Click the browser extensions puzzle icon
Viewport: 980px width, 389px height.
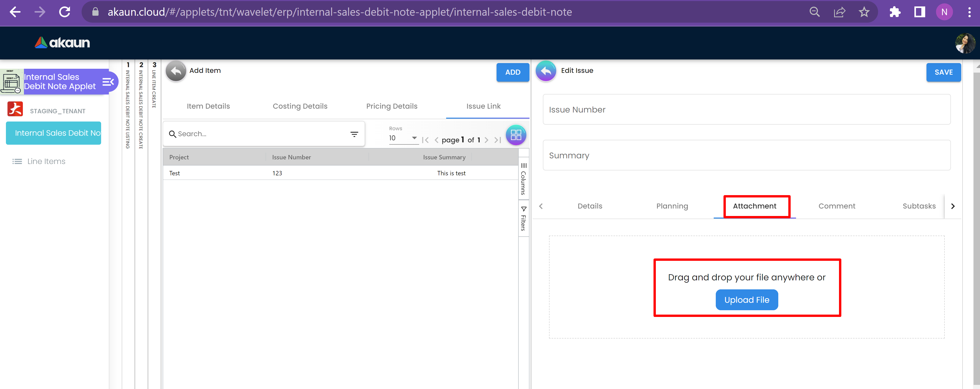pyautogui.click(x=894, y=12)
